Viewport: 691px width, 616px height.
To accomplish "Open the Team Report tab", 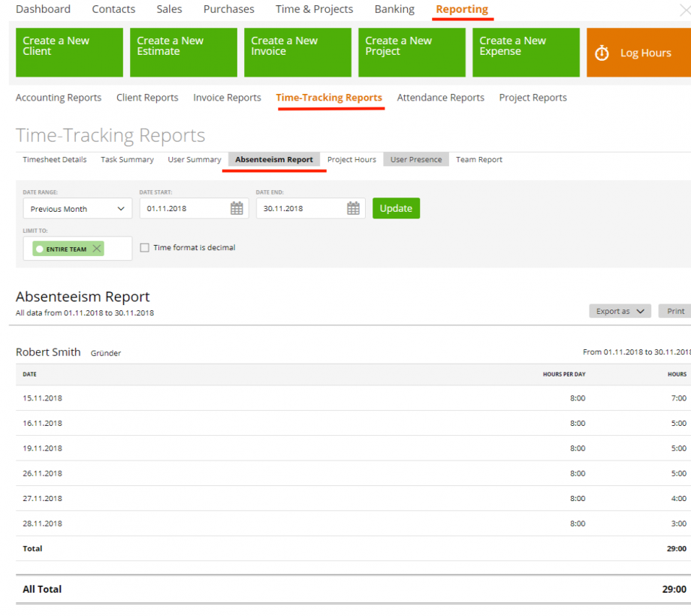I will pyautogui.click(x=478, y=159).
